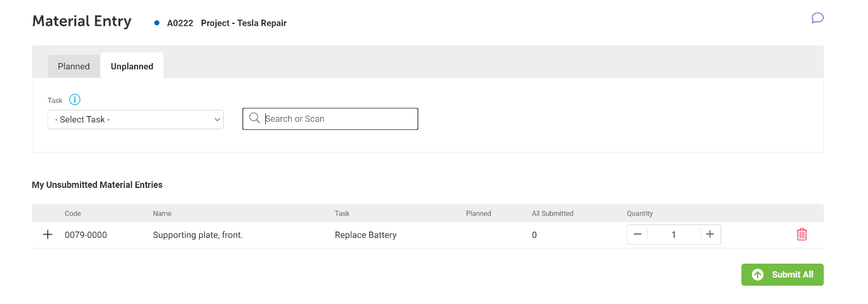The height and width of the screenshot is (304, 868).
Task: Decrease quantity with minus button
Action: point(637,235)
